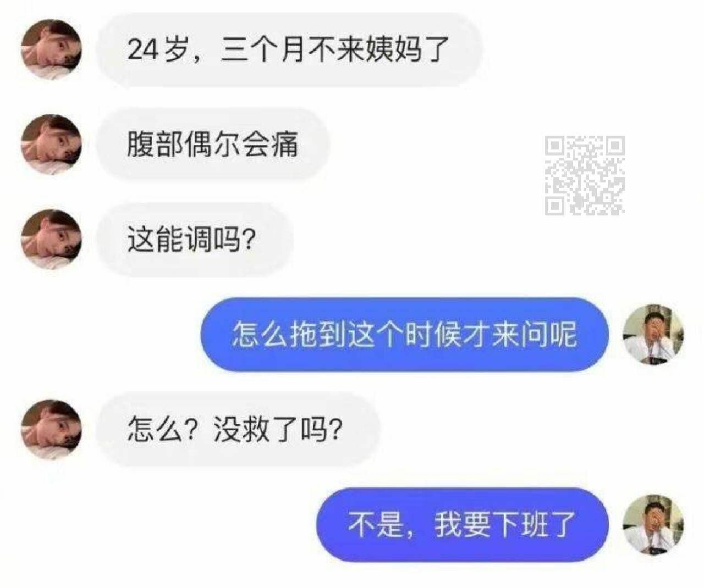The image size is (704, 588).
Task: Click the text '三个月不来姨妈了'
Action: point(335,49)
